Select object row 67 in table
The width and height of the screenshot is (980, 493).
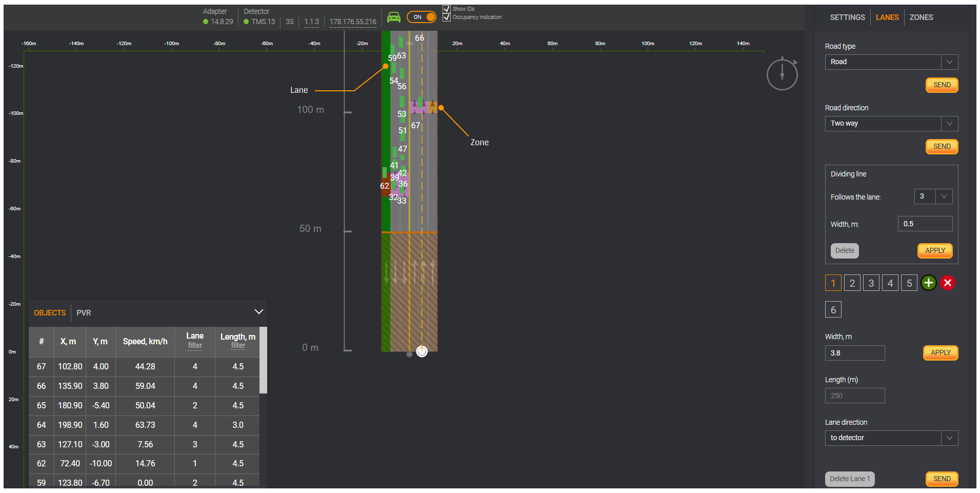(x=144, y=367)
